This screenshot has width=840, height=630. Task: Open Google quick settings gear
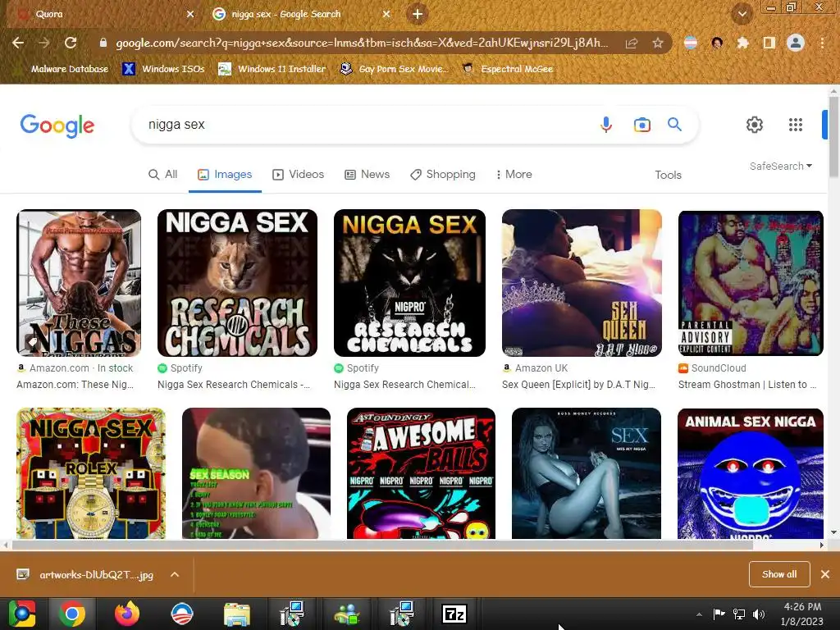[755, 125]
